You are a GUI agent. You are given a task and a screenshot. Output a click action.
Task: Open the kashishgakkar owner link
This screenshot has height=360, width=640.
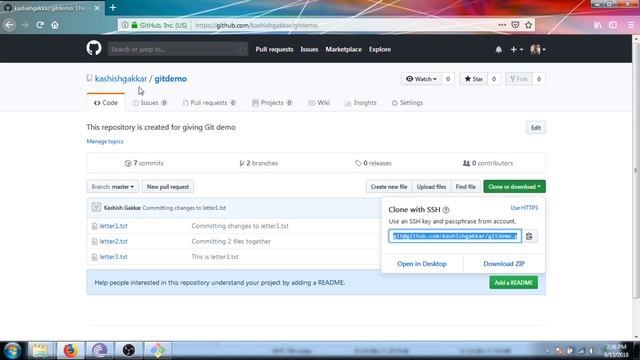(x=121, y=79)
